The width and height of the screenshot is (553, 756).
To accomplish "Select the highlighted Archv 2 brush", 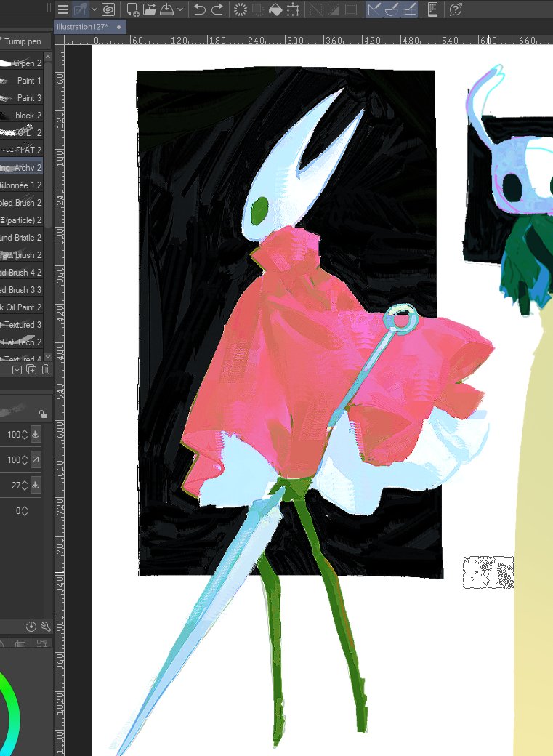I will [x=21, y=168].
